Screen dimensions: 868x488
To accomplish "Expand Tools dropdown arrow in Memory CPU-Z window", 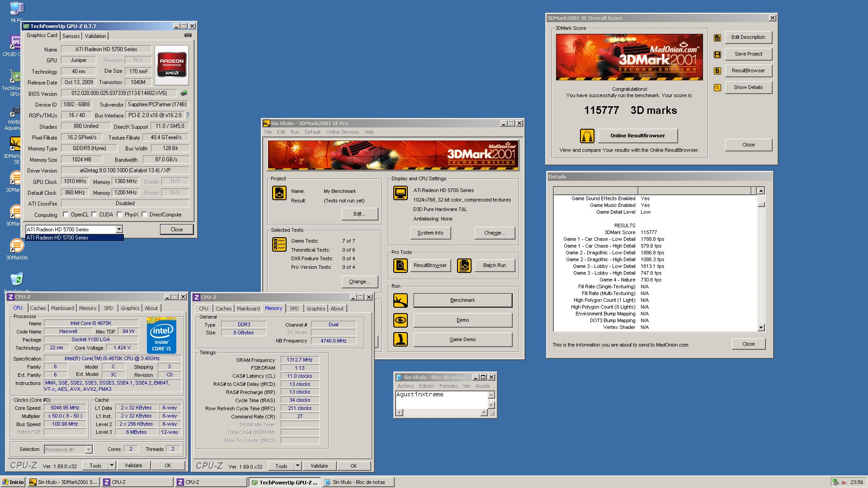I will coord(297,466).
